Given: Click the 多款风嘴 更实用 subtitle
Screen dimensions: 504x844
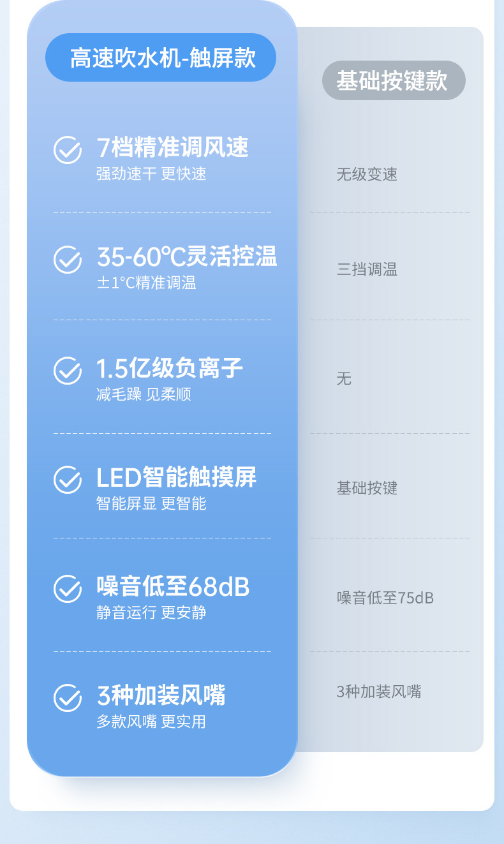Looking at the screenshot, I should point(151,722).
